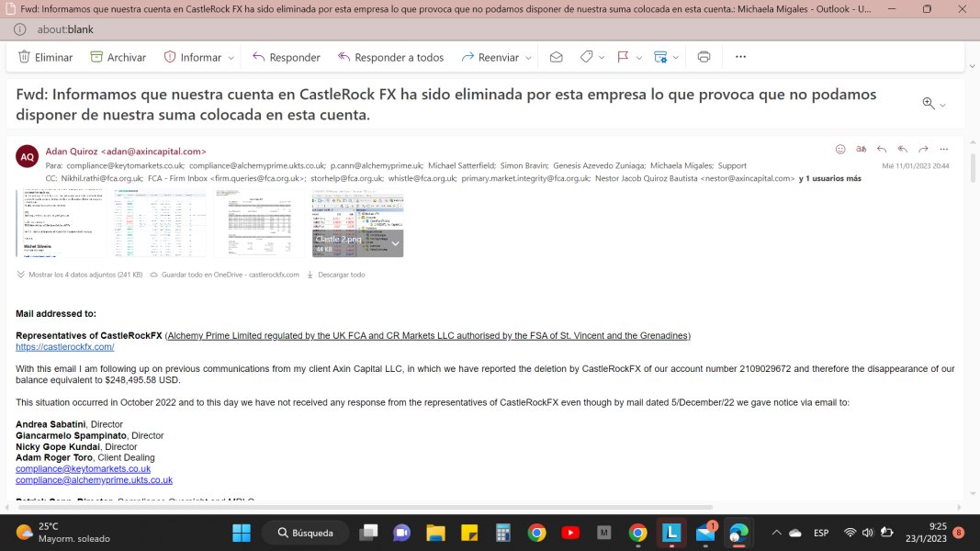
Task: Archive the email with Archivar
Action: [x=118, y=57]
